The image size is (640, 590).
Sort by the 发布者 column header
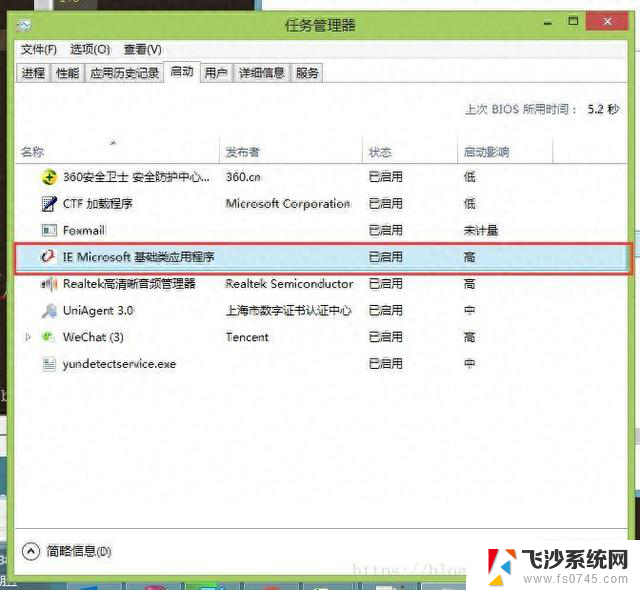(x=291, y=152)
